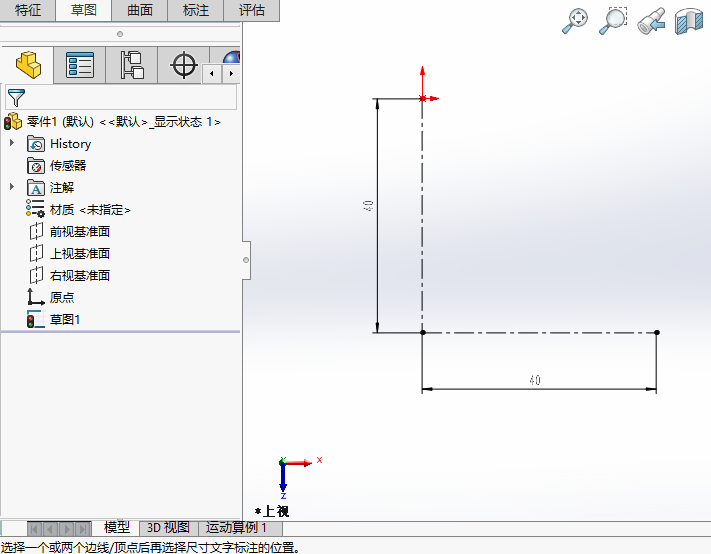
Task: Click the 上视基准面 plane icon
Action: [x=36, y=253]
